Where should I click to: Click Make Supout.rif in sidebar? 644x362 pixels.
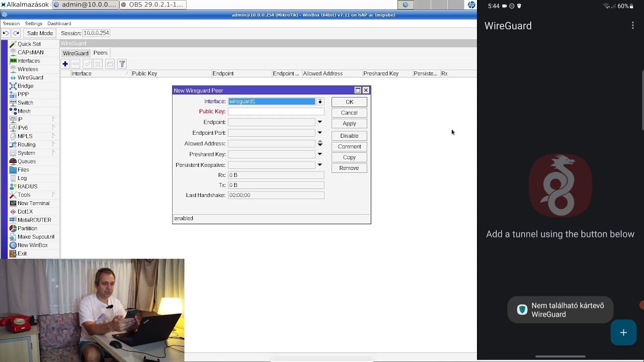pyautogui.click(x=36, y=237)
